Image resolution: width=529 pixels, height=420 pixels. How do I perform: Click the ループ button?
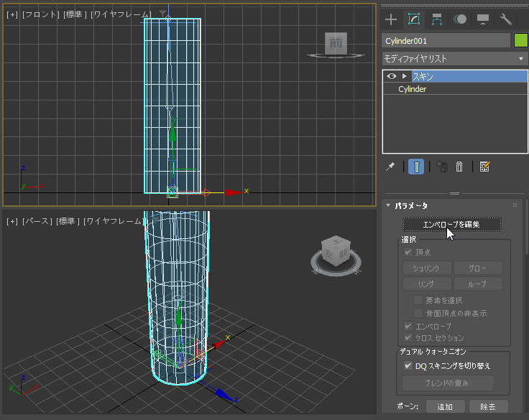[x=478, y=284]
